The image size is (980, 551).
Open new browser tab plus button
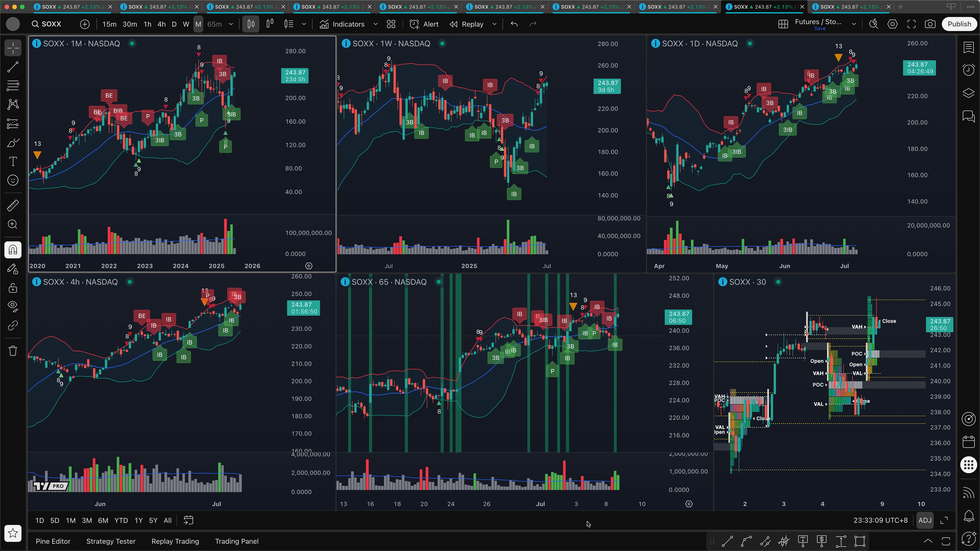pyautogui.click(x=900, y=7)
